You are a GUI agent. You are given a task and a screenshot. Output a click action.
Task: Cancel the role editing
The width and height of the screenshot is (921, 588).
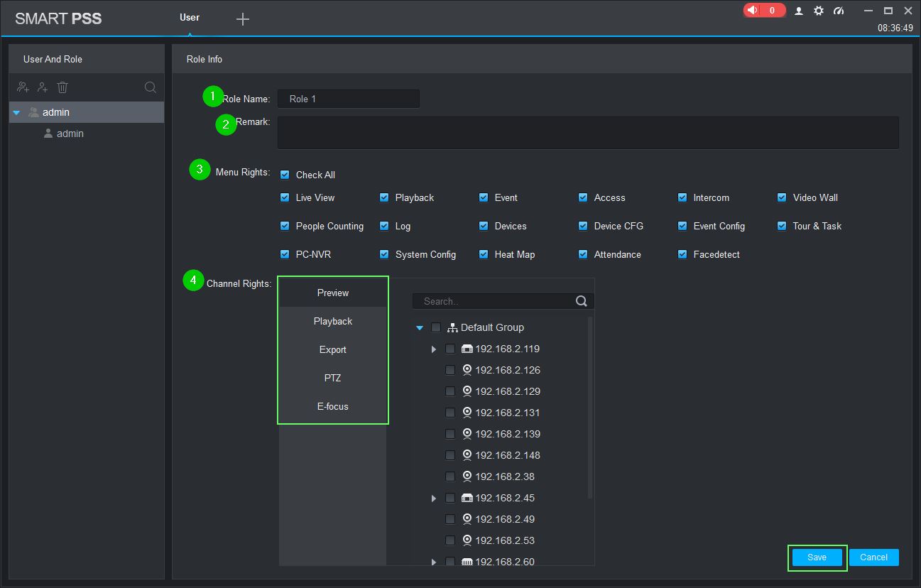[873, 557]
